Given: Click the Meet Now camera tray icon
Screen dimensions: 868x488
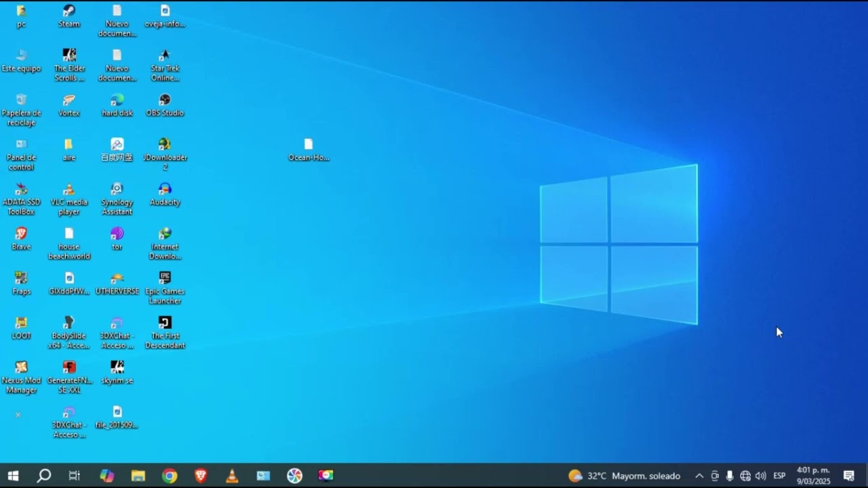Looking at the screenshot, I should click(715, 476).
